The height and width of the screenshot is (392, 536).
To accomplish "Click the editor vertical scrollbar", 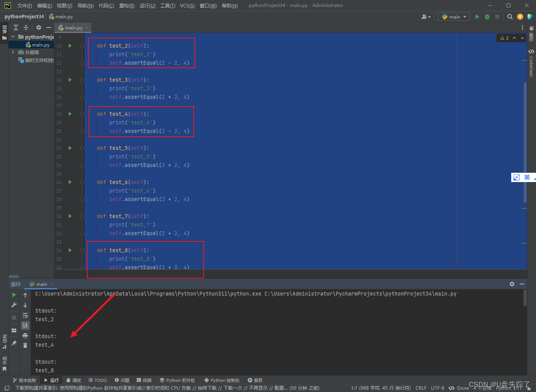I will [x=525, y=142].
